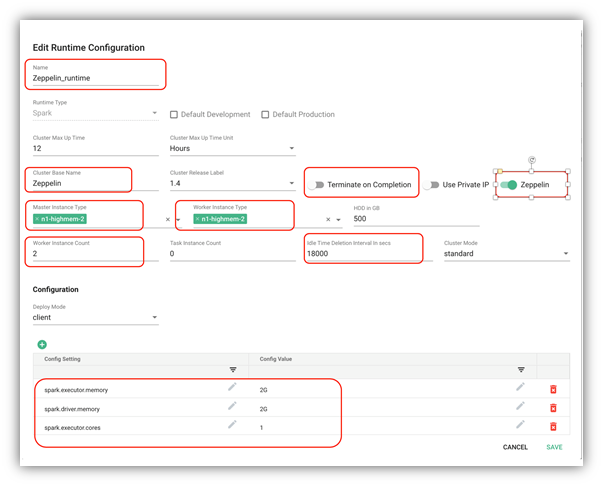Click the CANCEL button
The height and width of the screenshot is (486, 603).
[x=515, y=447]
